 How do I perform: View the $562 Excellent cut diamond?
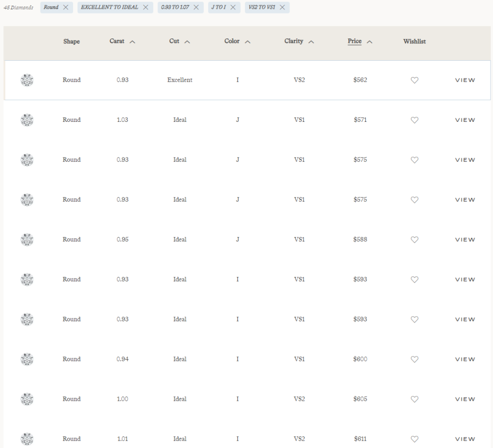coord(465,80)
